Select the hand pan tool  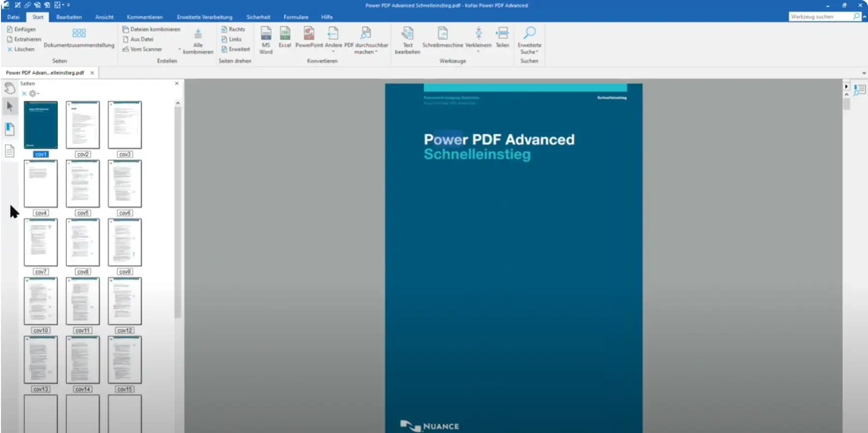[10, 88]
